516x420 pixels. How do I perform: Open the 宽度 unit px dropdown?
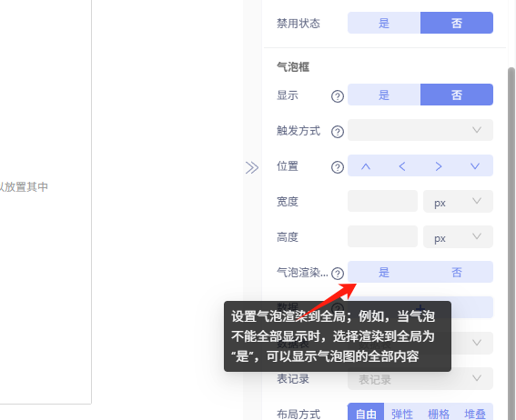[458, 201]
